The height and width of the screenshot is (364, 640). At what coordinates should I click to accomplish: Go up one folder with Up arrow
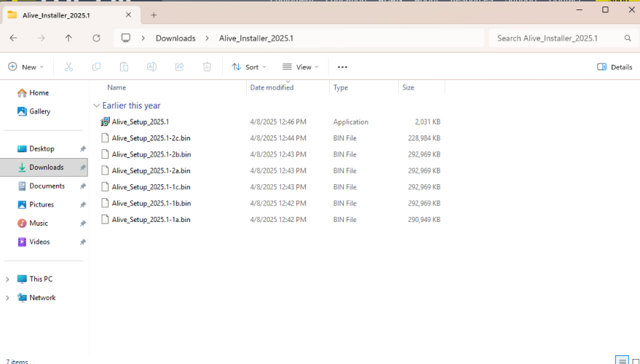click(x=68, y=38)
